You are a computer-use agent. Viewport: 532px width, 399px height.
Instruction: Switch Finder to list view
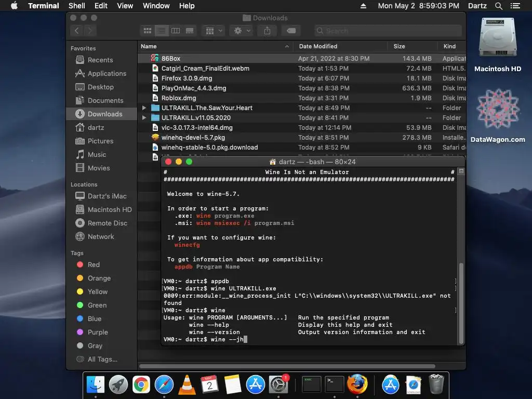tap(162, 31)
